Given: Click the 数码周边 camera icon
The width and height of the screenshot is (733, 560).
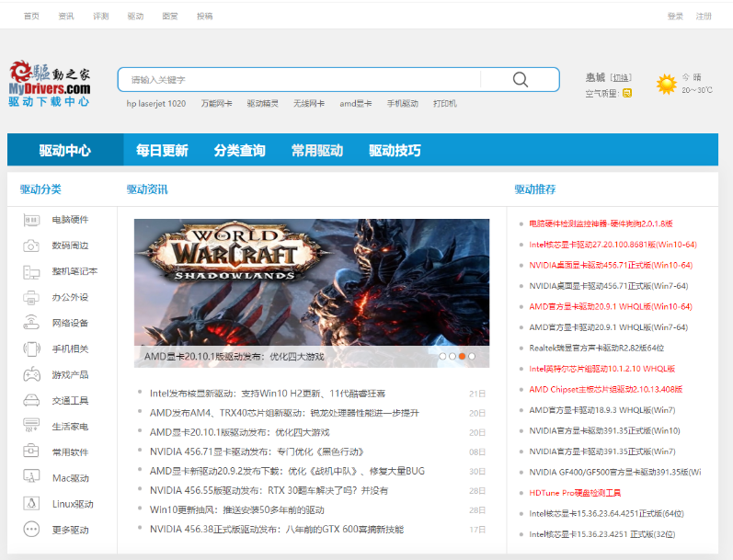Looking at the screenshot, I should point(32,246).
